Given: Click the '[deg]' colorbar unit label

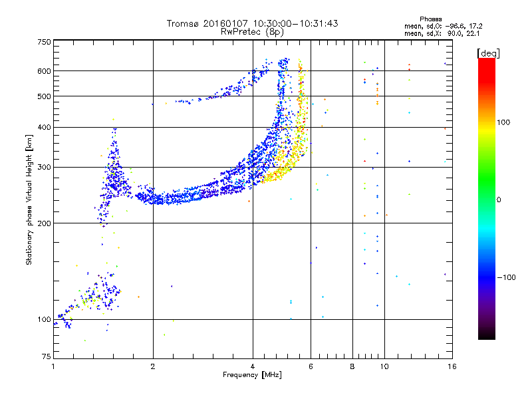Looking at the screenshot, I should pyautogui.click(x=488, y=53).
